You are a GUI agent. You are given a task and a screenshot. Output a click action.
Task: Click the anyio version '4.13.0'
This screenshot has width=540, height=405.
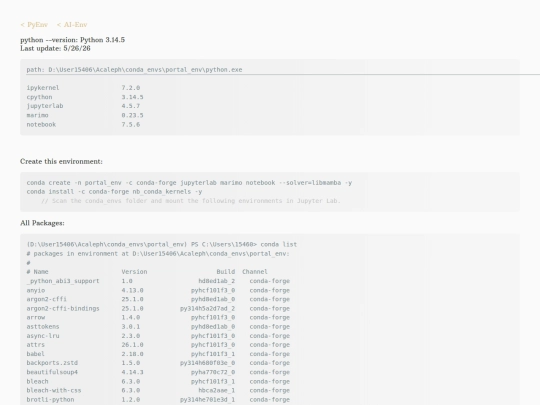[133, 290]
